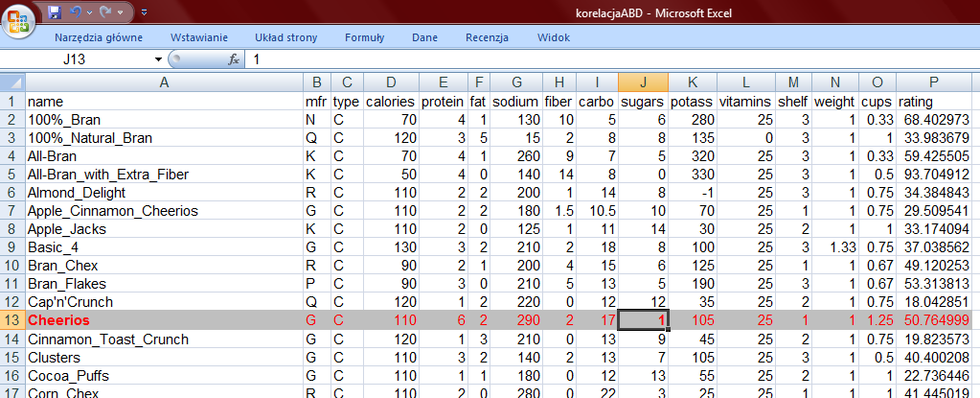This screenshot has height=398, width=980.
Task: Click rating value 18.042851
Action: coord(934,302)
